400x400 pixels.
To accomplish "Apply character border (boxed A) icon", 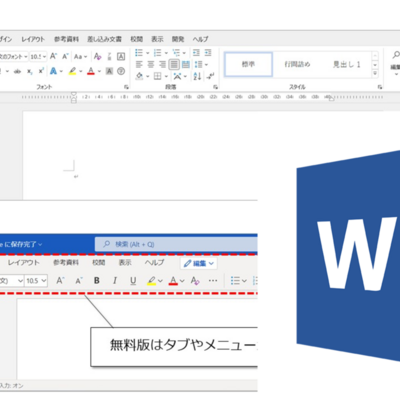I will (x=121, y=56).
